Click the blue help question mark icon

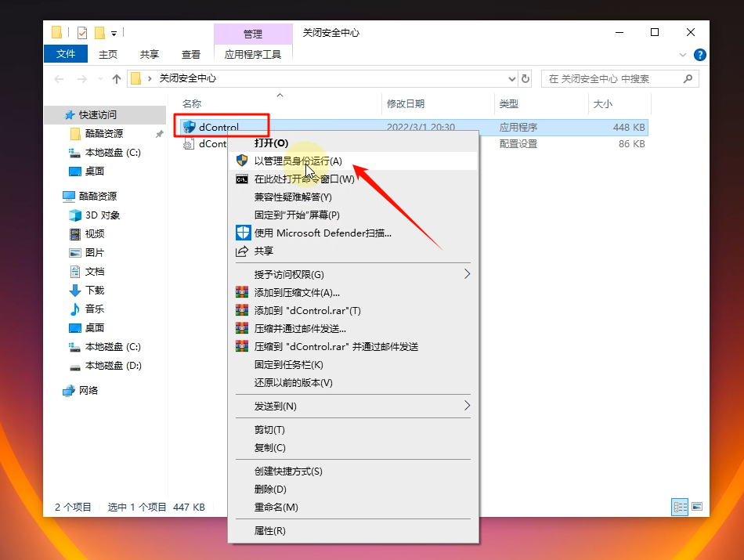[699, 55]
